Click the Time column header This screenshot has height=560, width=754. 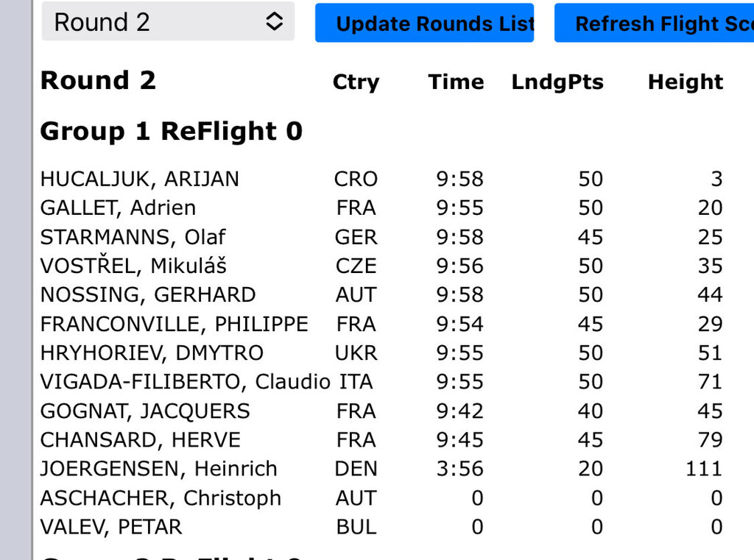click(456, 82)
